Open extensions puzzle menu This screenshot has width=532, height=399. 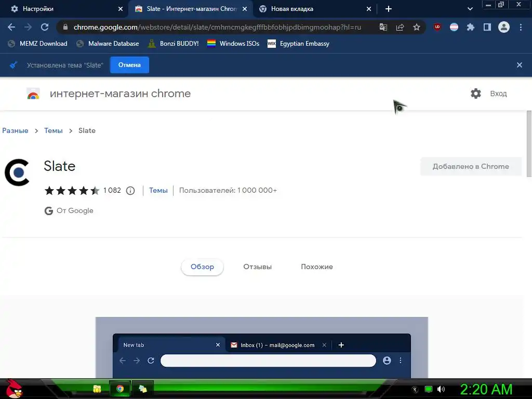click(471, 27)
